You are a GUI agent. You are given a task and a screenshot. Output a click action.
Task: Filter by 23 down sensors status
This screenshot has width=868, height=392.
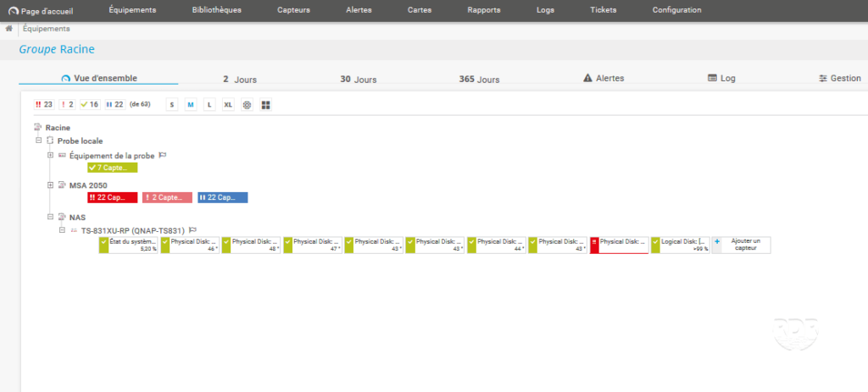tap(43, 105)
